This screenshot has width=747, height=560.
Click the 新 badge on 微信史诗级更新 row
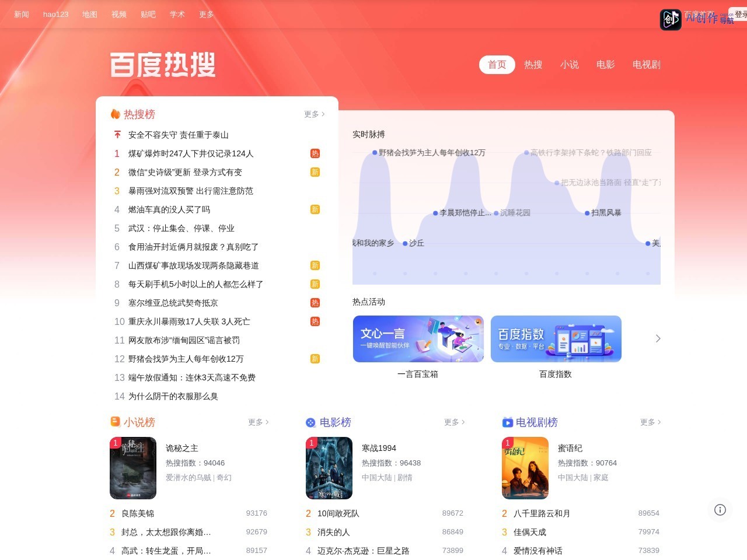click(x=315, y=172)
